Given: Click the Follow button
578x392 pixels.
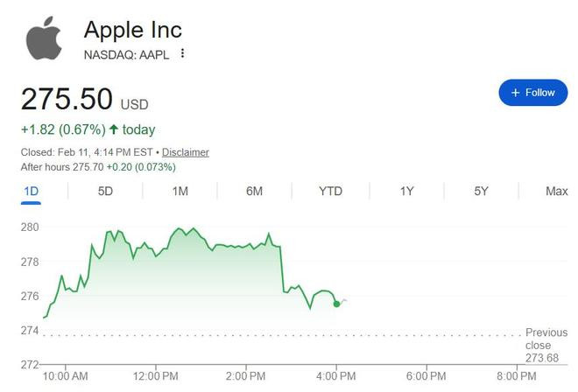Looking at the screenshot, I should (x=532, y=92).
